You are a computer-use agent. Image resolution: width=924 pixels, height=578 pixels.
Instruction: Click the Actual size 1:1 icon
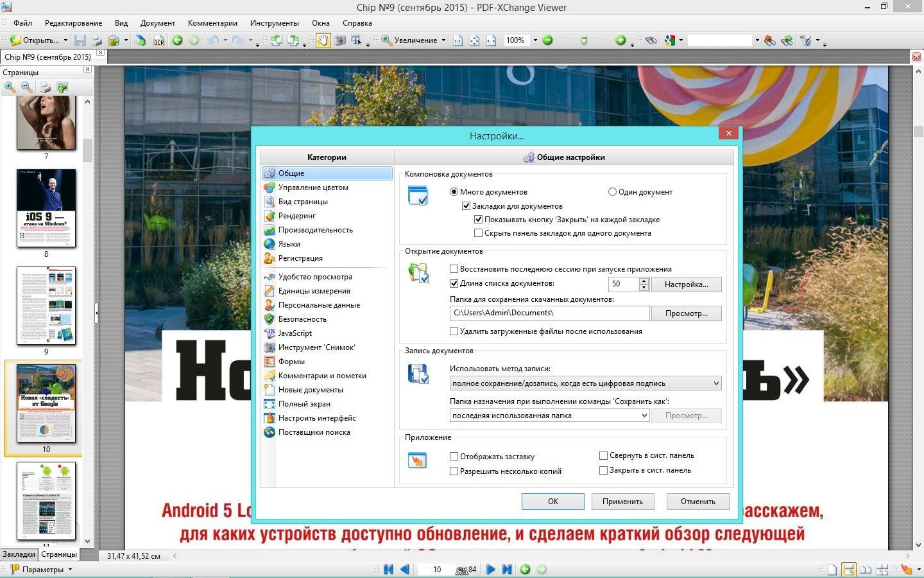[458, 40]
